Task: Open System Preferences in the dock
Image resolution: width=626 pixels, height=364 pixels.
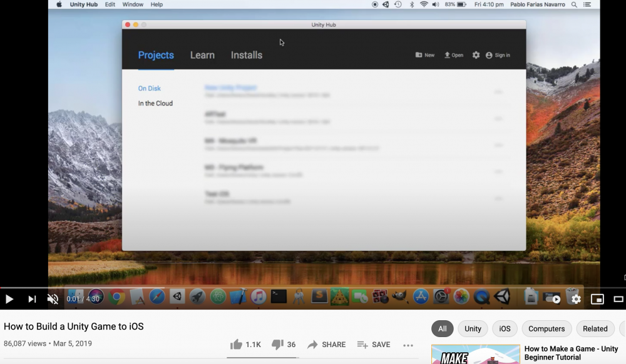Action: pos(441,297)
